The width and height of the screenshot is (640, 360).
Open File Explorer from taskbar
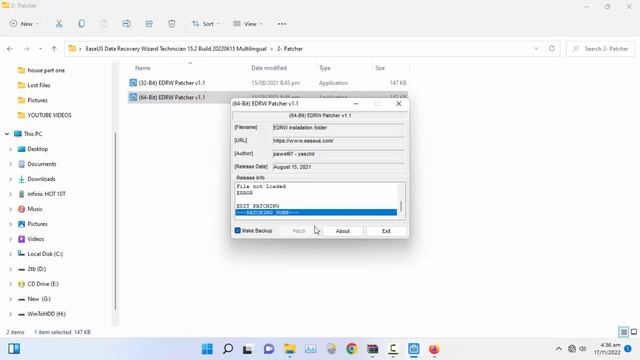click(x=290, y=349)
